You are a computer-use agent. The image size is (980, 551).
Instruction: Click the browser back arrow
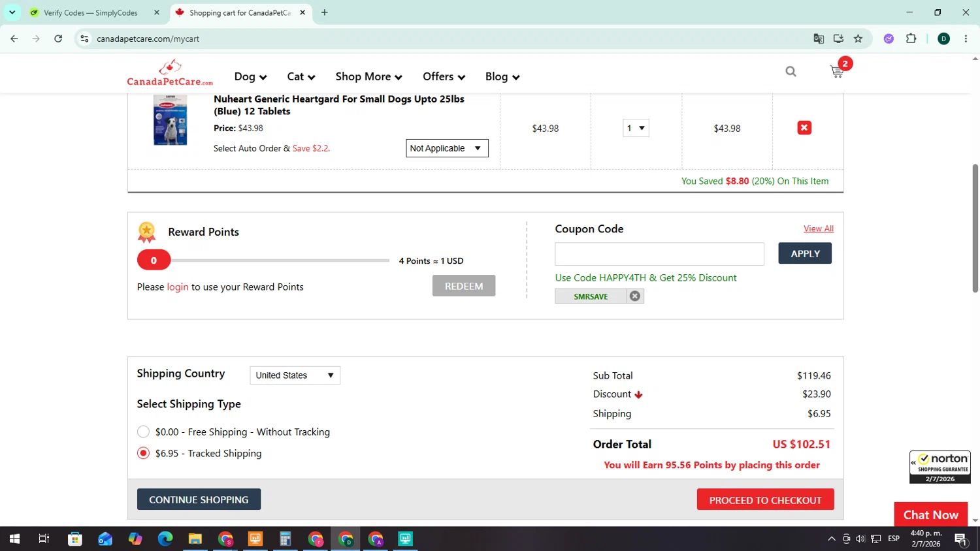point(14,39)
